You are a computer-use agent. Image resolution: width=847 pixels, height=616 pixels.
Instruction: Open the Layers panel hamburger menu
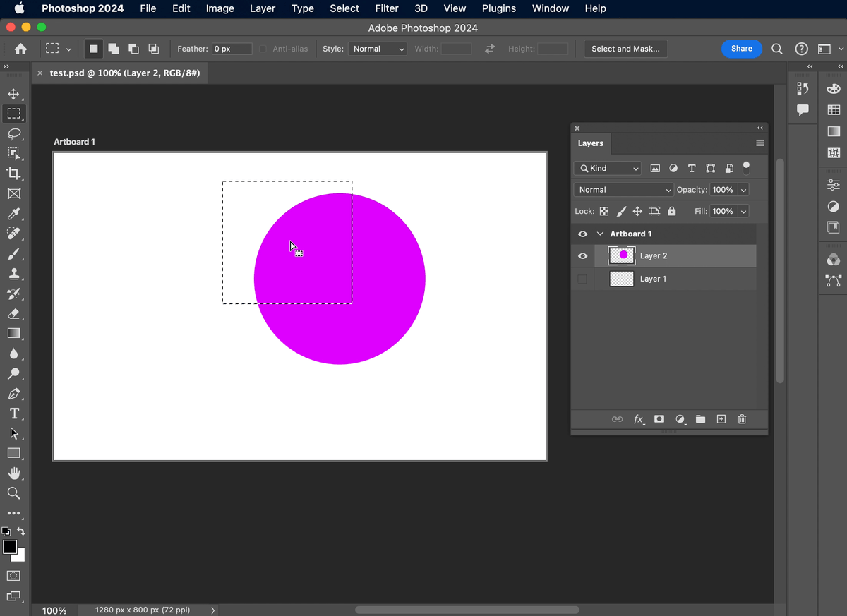(x=760, y=143)
